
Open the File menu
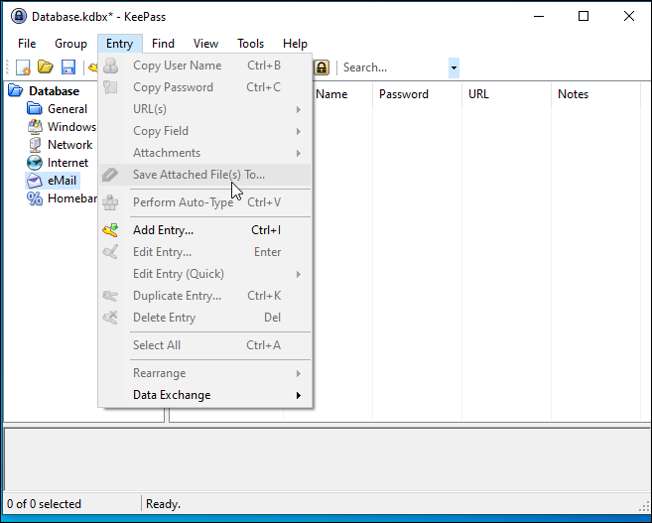tap(27, 43)
